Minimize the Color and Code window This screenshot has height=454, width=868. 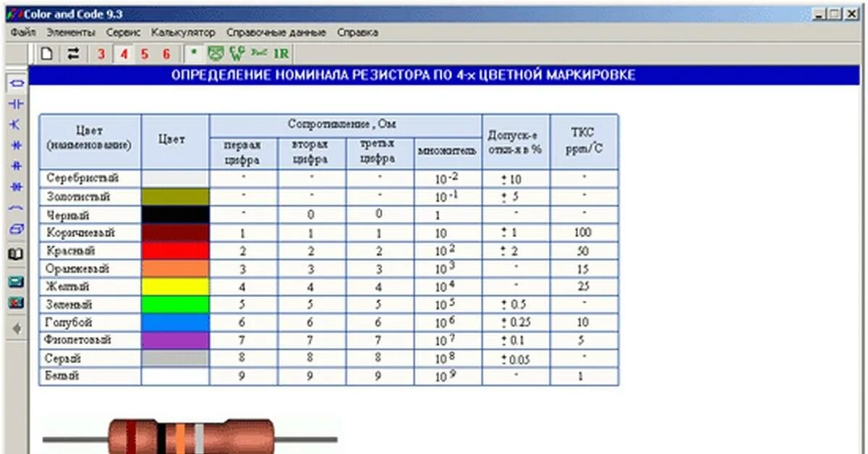[x=820, y=14]
